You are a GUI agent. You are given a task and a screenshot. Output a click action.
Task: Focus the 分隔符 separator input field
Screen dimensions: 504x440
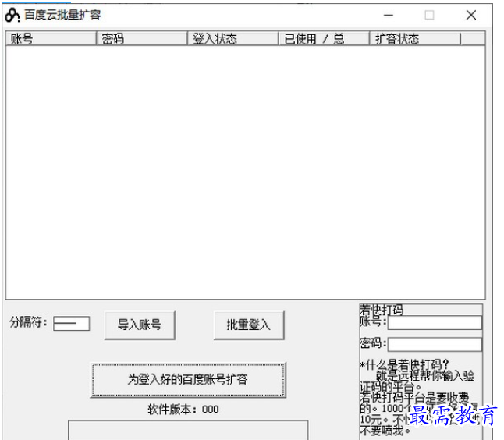pos(71,323)
